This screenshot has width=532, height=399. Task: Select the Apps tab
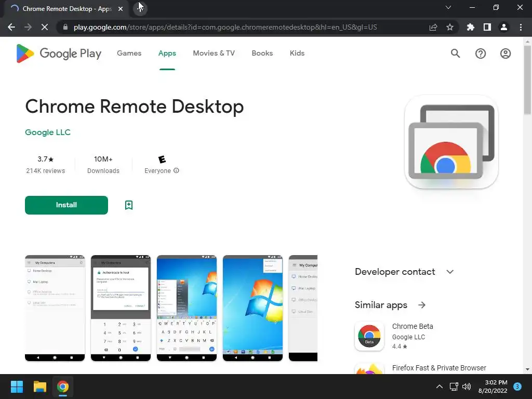pyautogui.click(x=167, y=54)
